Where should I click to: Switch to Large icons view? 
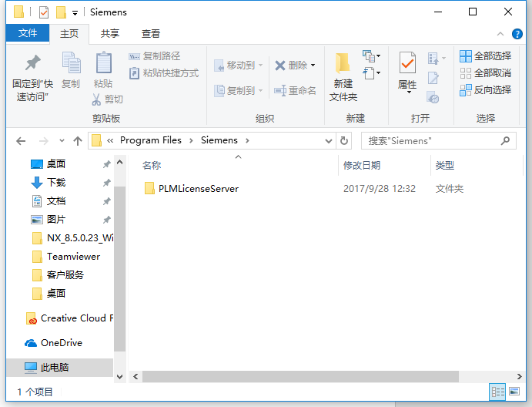tap(514, 392)
